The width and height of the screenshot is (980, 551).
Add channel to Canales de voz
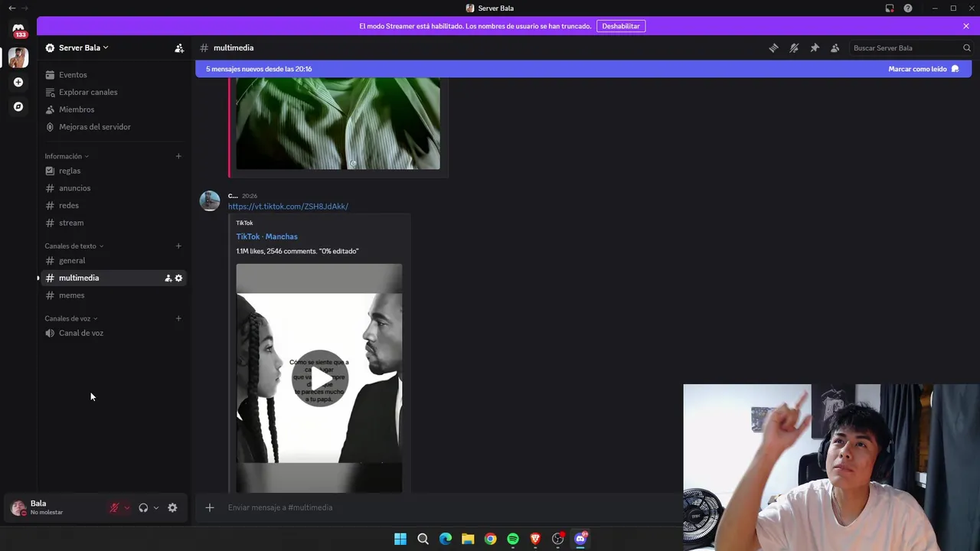tap(178, 318)
